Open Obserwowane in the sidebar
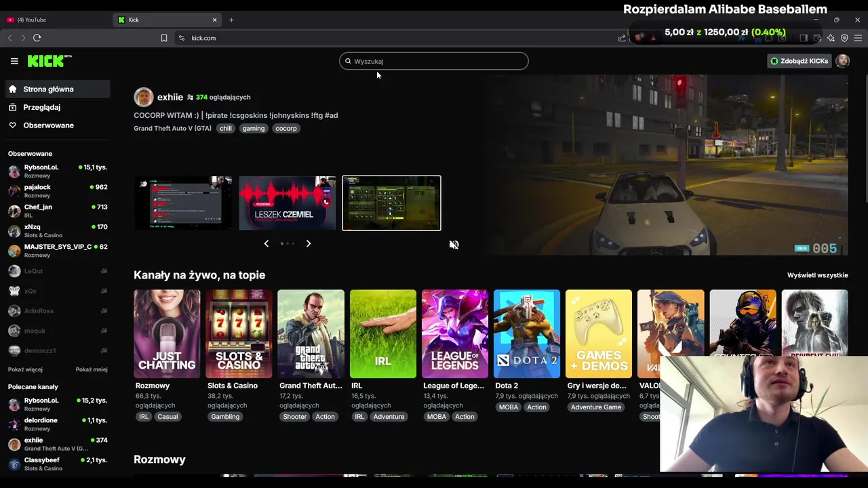Viewport: 868px width, 488px height. click(x=58, y=125)
